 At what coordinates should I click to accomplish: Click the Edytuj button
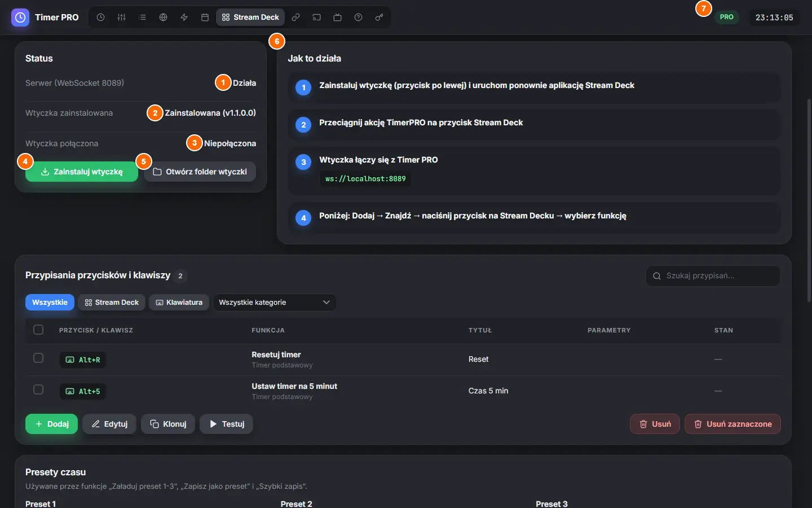coord(109,424)
